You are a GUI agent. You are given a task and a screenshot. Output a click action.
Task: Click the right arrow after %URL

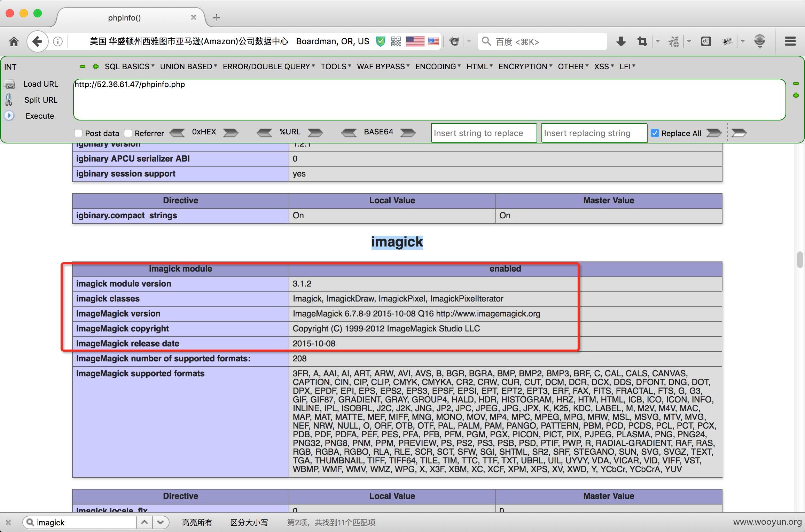click(x=315, y=133)
